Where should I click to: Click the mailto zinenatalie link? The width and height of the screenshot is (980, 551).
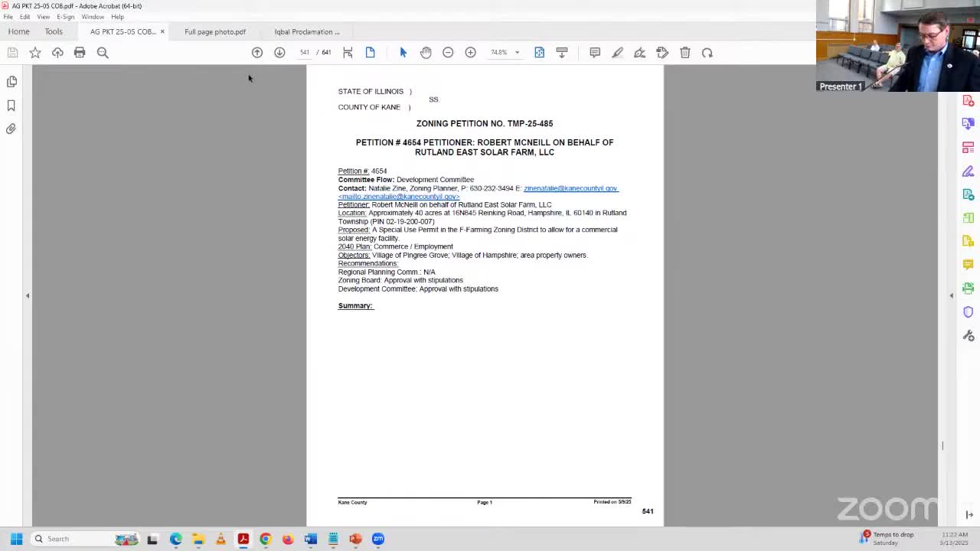click(x=399, y=197)
